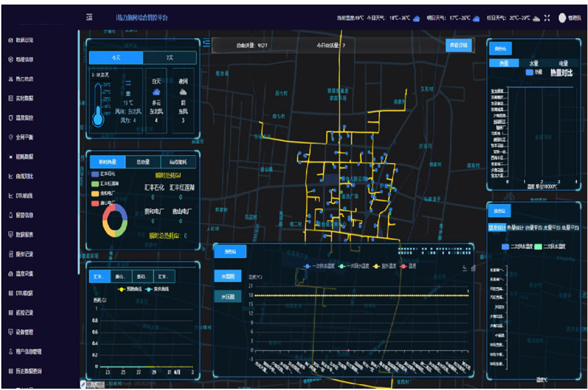
Task: Show the 水温图 chart
Action: tap(228, 276)
